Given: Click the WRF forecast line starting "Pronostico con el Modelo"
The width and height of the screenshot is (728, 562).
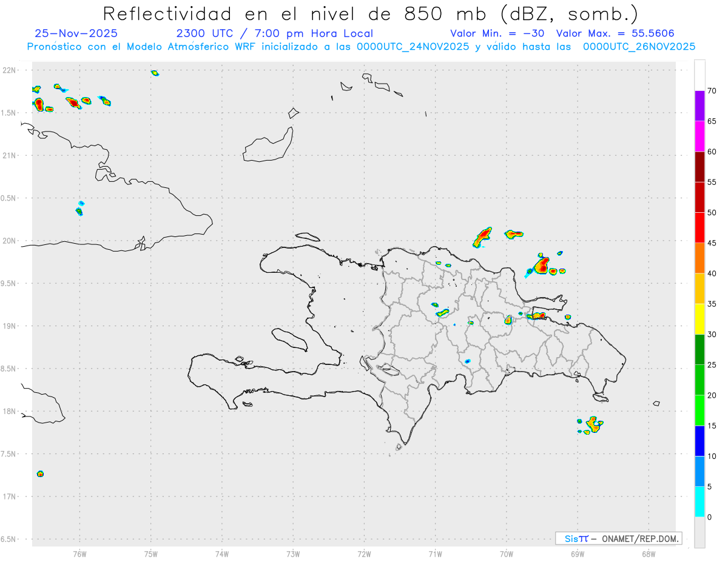Looking at the screenshot, I should (361, 47).
